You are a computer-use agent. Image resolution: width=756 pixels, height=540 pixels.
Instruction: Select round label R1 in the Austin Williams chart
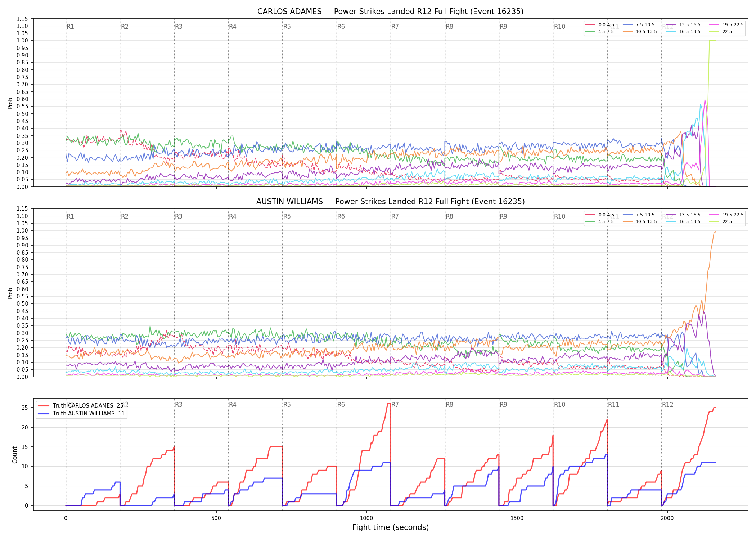tap(70, 216)
